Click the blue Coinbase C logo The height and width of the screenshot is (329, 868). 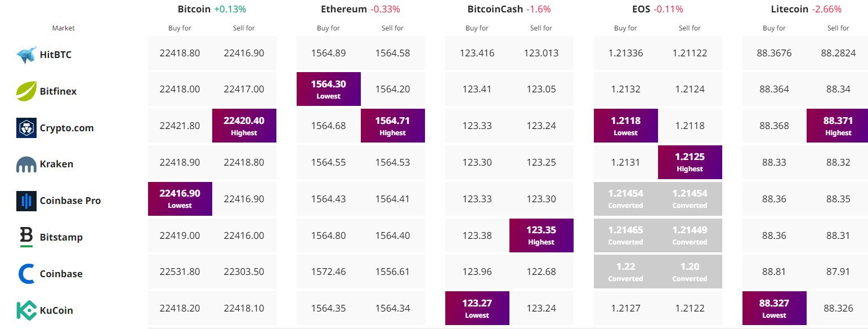[26, 274]
